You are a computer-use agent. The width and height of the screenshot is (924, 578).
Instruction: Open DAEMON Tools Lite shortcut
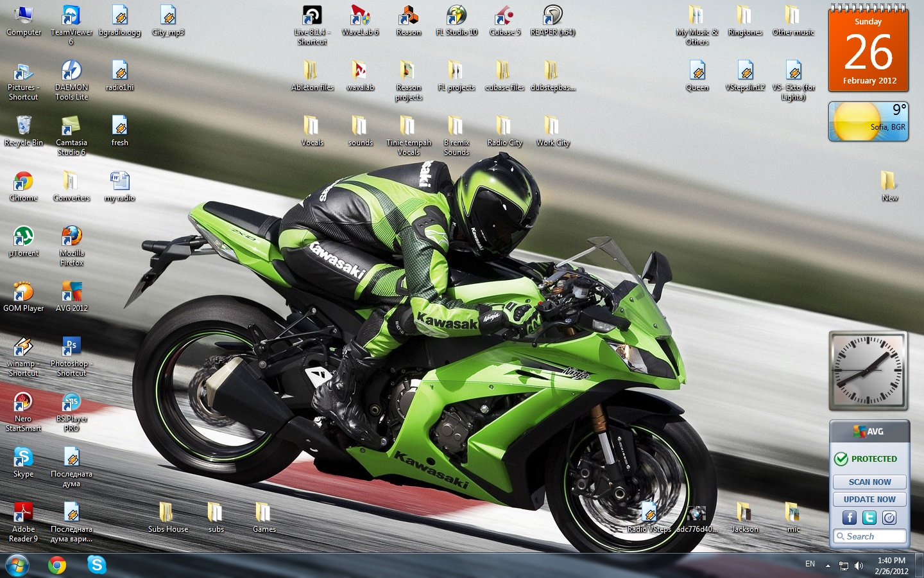[71, 80]
